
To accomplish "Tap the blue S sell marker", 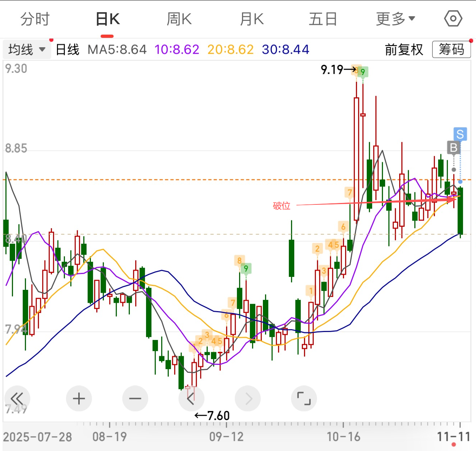I will (x=460, y=134).
